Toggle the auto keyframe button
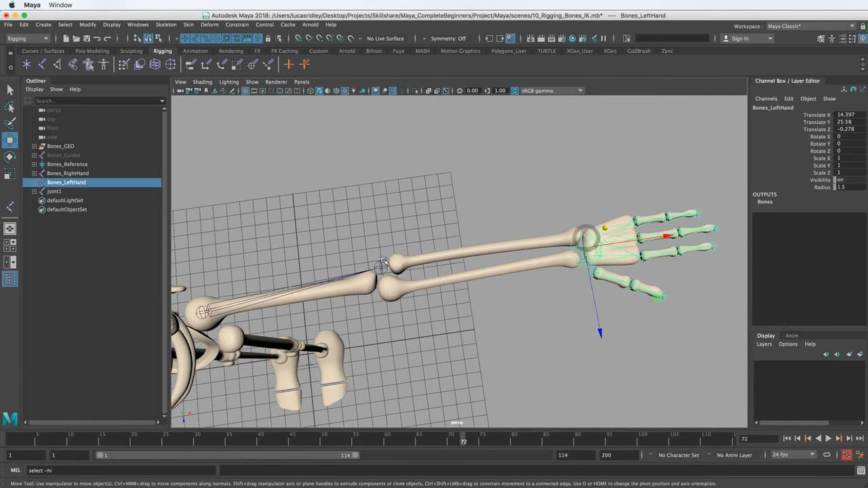 coord(846,455)
